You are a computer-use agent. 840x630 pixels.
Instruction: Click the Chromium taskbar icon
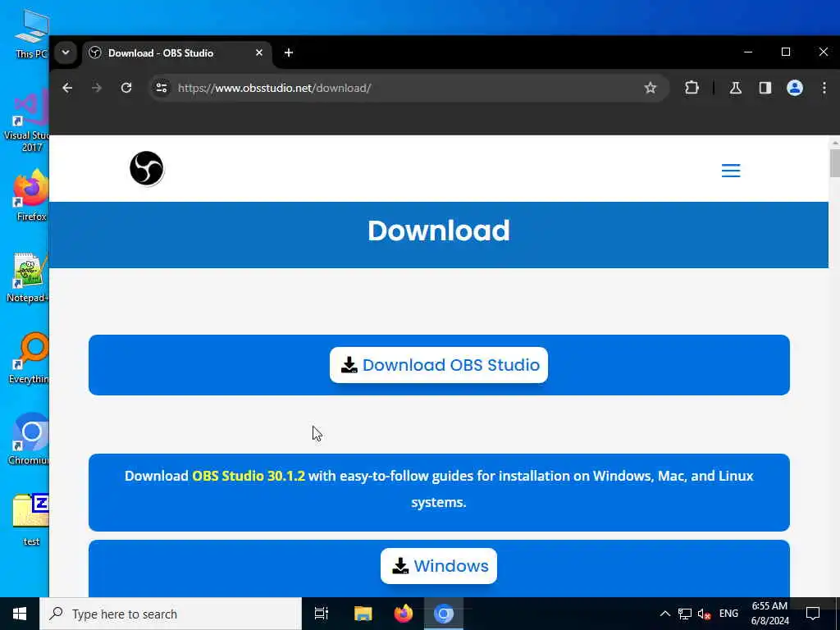(444, 614)
